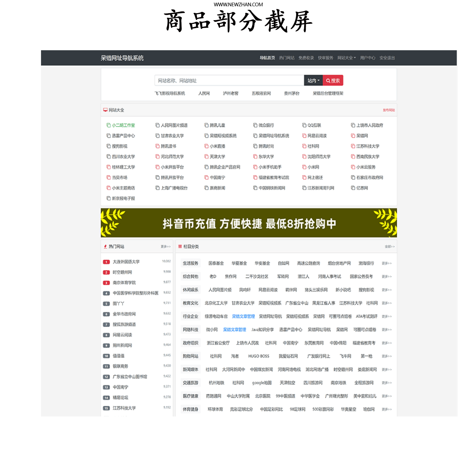Screen dimensions: 476x476
Task: Click 更多>> beside 热门网站
Action: [165, 246]
